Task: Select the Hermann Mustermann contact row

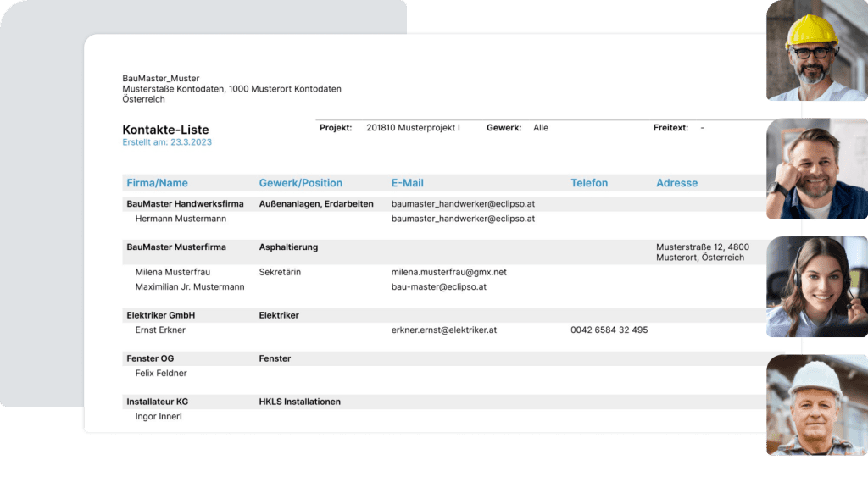Action: coord(181,218)
